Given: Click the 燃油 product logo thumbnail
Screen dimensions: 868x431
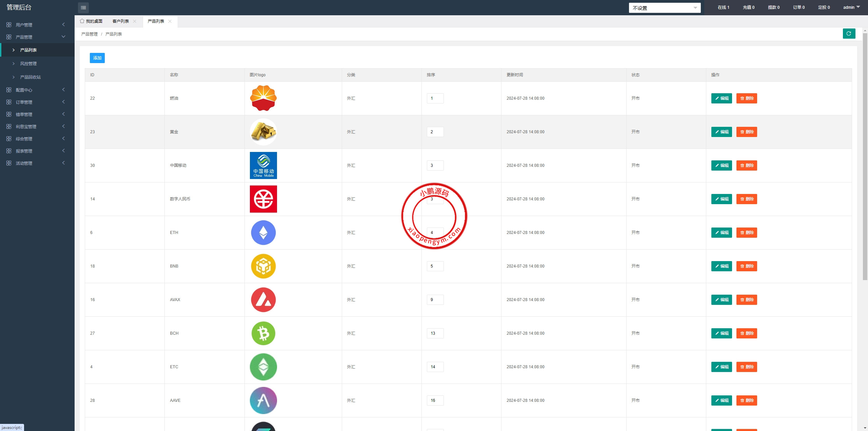Looking at the screenshot, I should (x=263, y=98).
